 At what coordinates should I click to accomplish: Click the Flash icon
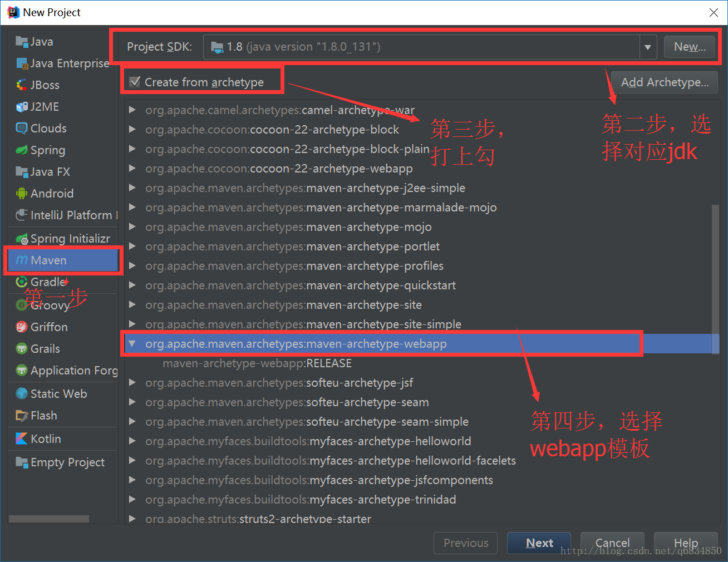[x=22, y=416]
